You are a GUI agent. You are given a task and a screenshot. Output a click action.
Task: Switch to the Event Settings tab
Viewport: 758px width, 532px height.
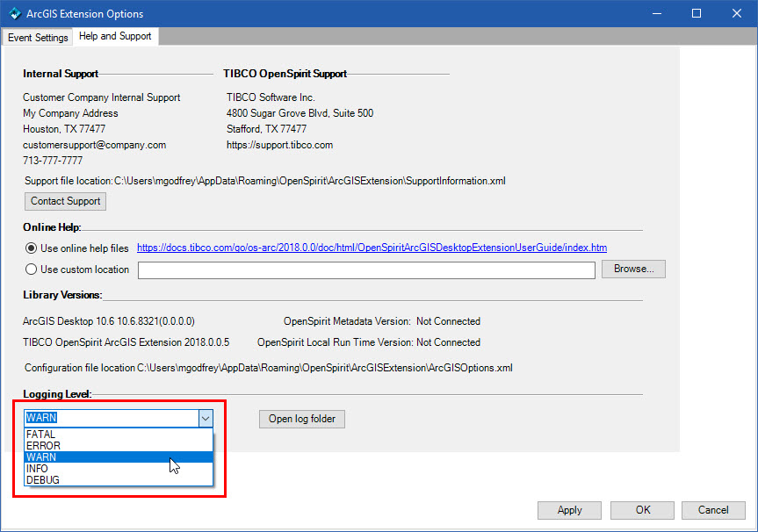point(38,37)
